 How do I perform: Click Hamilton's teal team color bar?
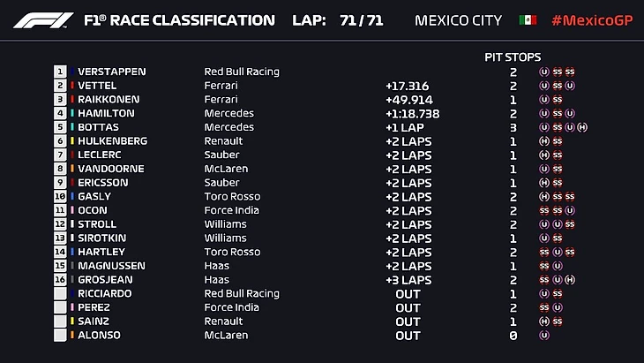click(71, 113)
